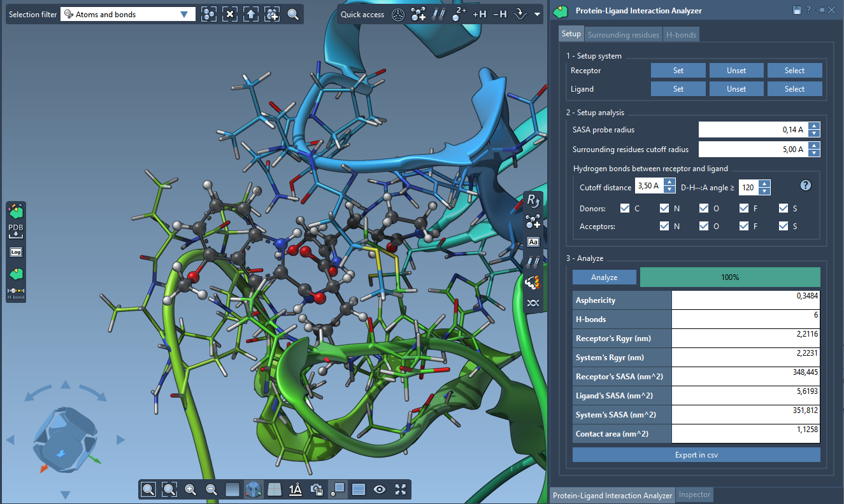Open the PDB download icon in left sidebar
844x504 pixels.
pos(16,231)
